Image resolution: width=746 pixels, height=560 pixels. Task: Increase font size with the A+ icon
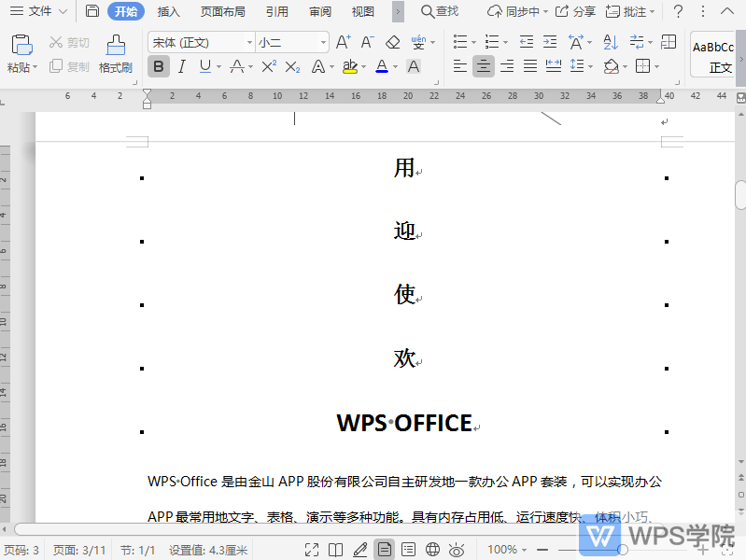point(343,42)
